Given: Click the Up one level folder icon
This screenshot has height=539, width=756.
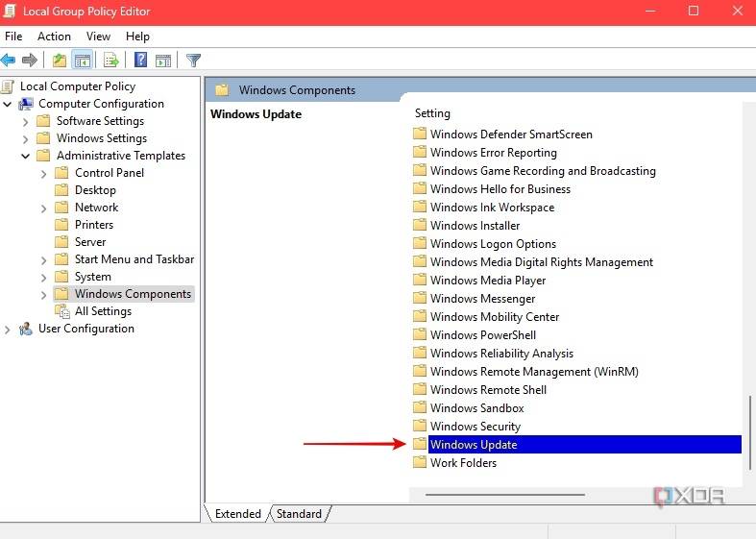Looking at the screenshot, I should click(60, 61).
